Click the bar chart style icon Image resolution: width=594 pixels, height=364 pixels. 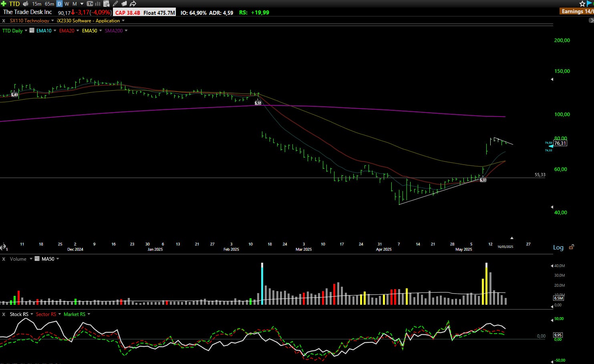point(98,4)
